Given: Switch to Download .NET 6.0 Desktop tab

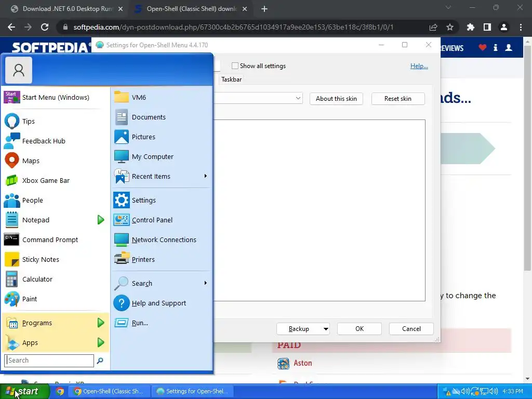Looking at the screenshot, I should click(67, 9).
